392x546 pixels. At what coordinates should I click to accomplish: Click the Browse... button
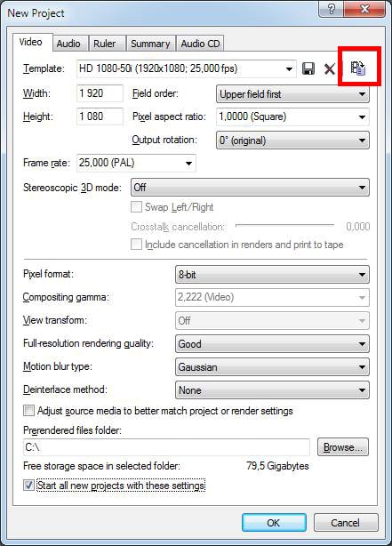pyautogui.click(x=343, y=447)
